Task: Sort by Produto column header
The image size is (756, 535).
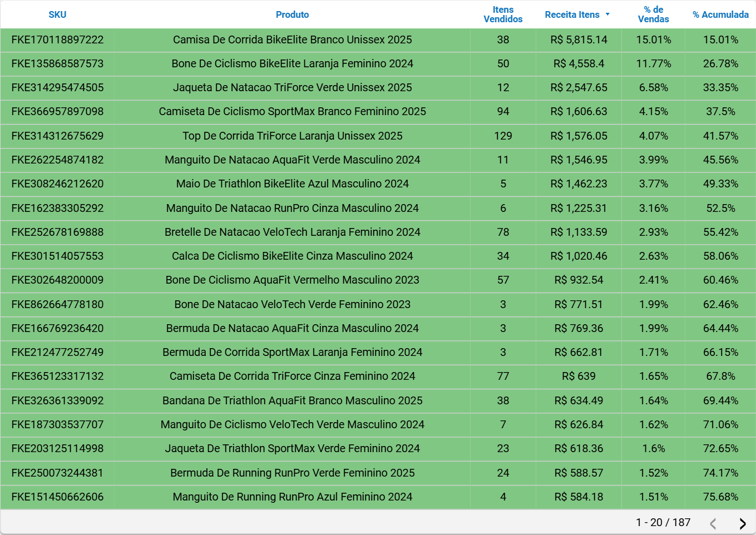Action: pos(292,14)
